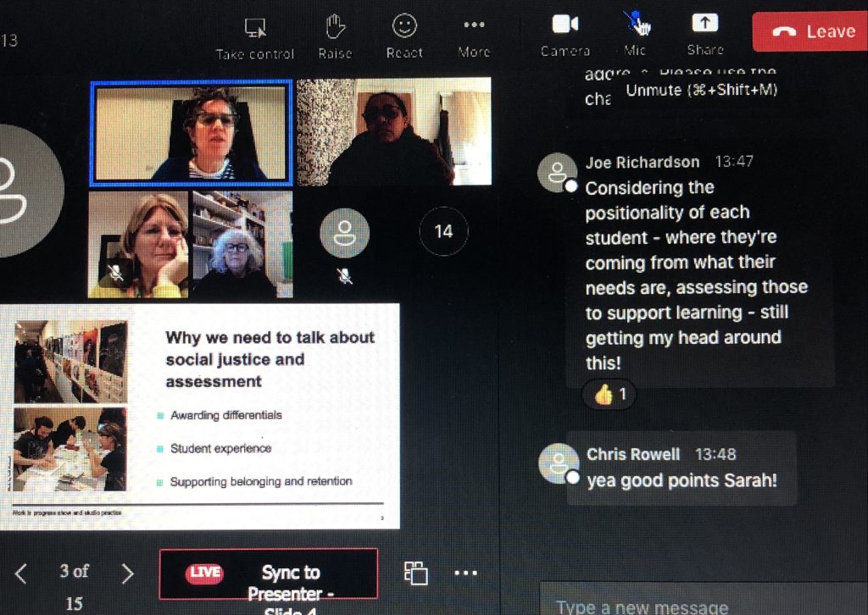Open Chris Rowell's avatar
The width and height of the screenshot is (868, 615).
[x=559, y=463]
